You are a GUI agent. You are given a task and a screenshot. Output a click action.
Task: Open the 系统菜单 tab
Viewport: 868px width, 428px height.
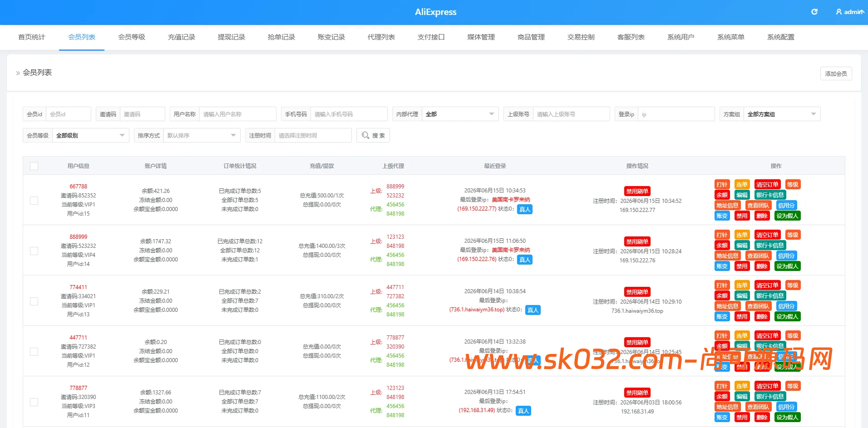(731, 37)
